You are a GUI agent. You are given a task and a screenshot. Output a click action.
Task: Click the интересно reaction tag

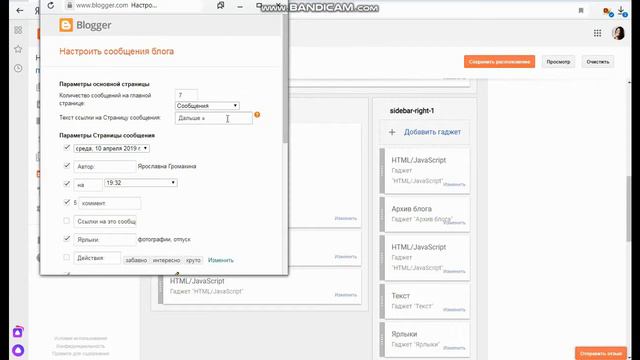tap(166, 260)
